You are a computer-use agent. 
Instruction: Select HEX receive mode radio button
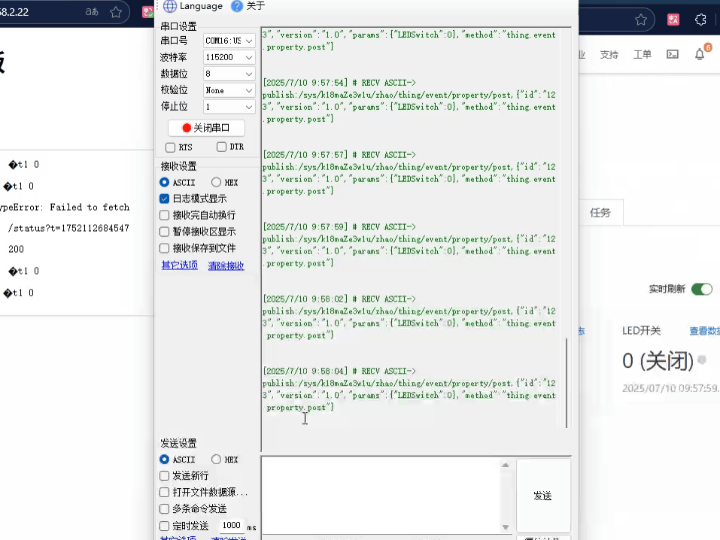click(x=216, y=183)
